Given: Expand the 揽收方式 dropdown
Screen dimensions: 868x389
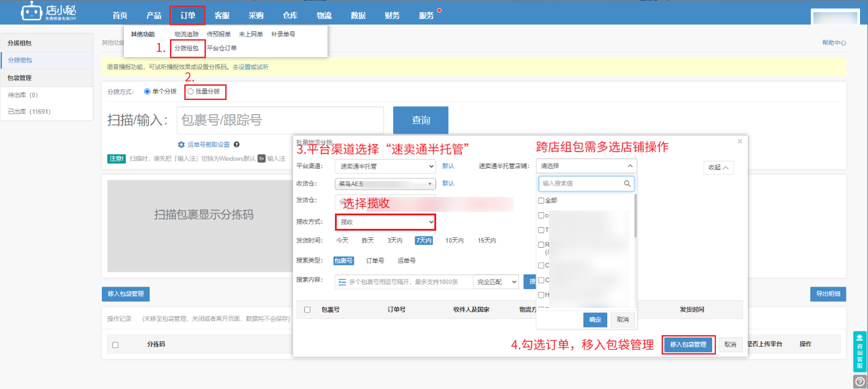Looking at the screenshot, I should coord(385,221).
